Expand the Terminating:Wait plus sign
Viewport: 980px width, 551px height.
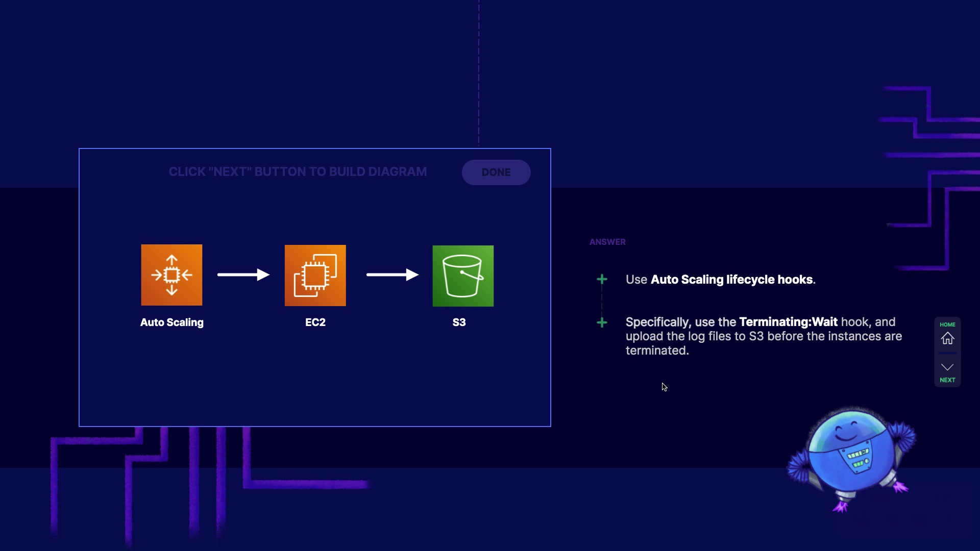[602, 322]
